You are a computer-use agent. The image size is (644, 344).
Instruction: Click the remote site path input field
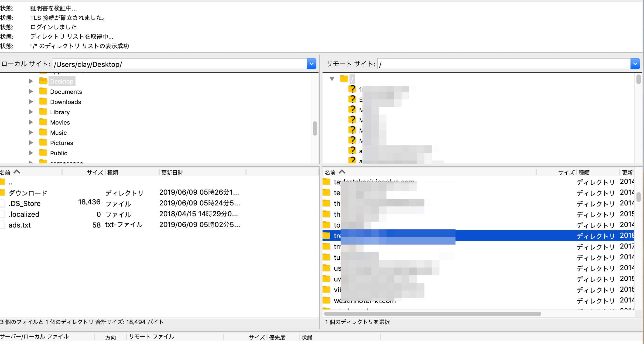tap(502, 64)
